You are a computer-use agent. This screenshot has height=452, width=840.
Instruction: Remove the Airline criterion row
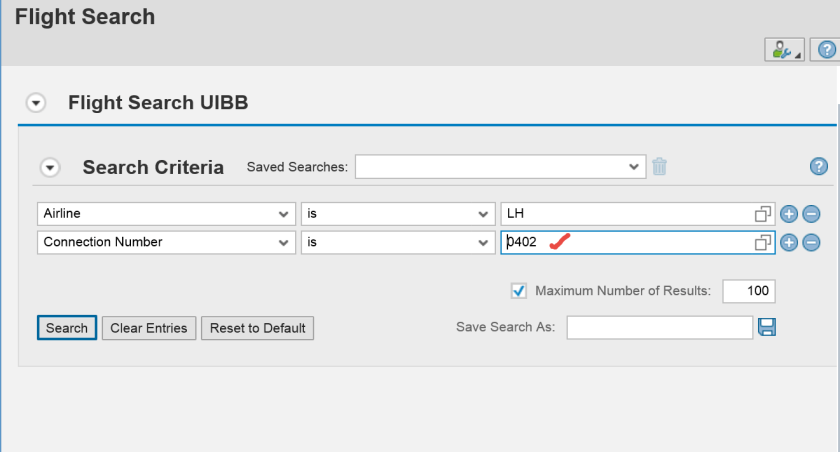pyautogui.click(x=811, y=214)
